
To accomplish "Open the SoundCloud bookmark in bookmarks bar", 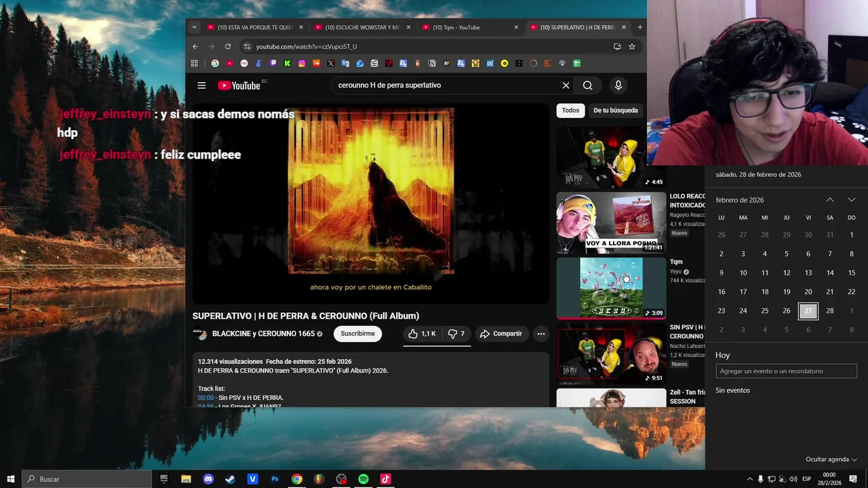I will [316, 64].
